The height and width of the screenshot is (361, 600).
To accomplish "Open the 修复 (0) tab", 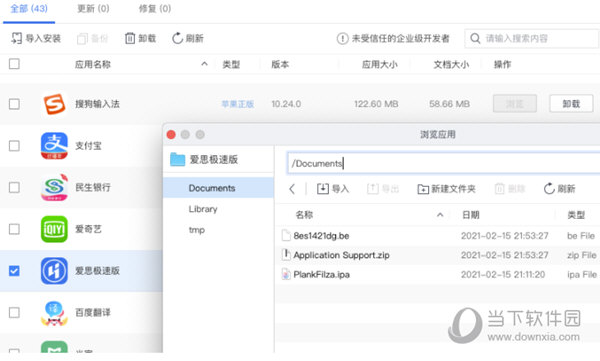I will [x=155, y=8].
